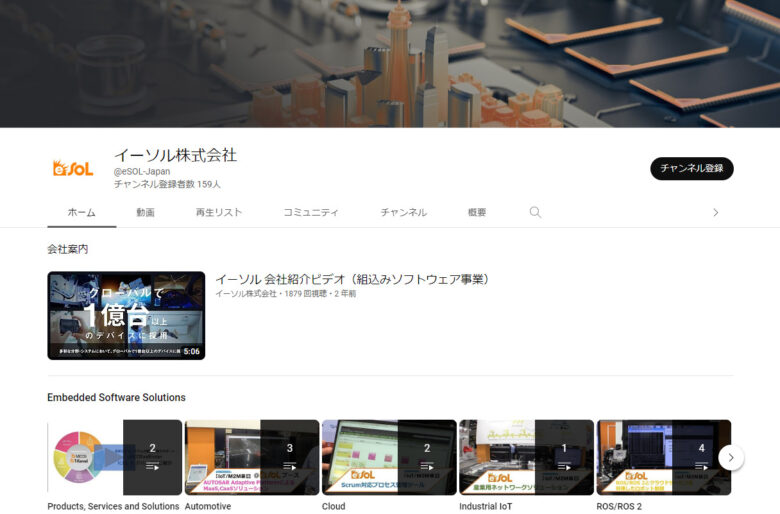Show next playlists with the carousel arrow
Viewport: 780px width, 514px height.
731,457
